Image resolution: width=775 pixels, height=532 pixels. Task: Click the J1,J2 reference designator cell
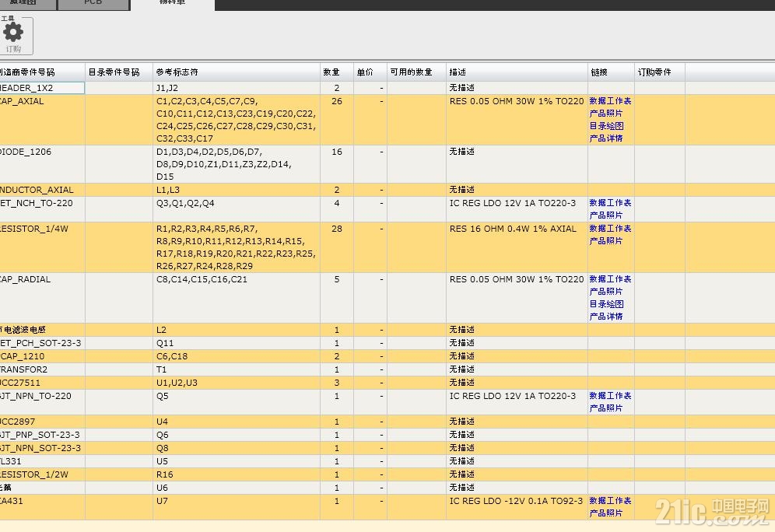(237, 88)
